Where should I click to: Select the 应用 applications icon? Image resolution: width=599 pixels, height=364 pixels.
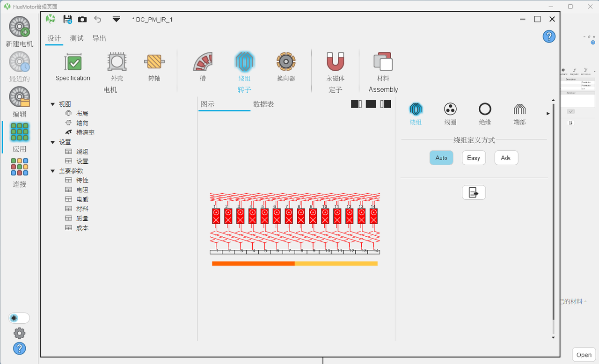(x=20, y=132)
